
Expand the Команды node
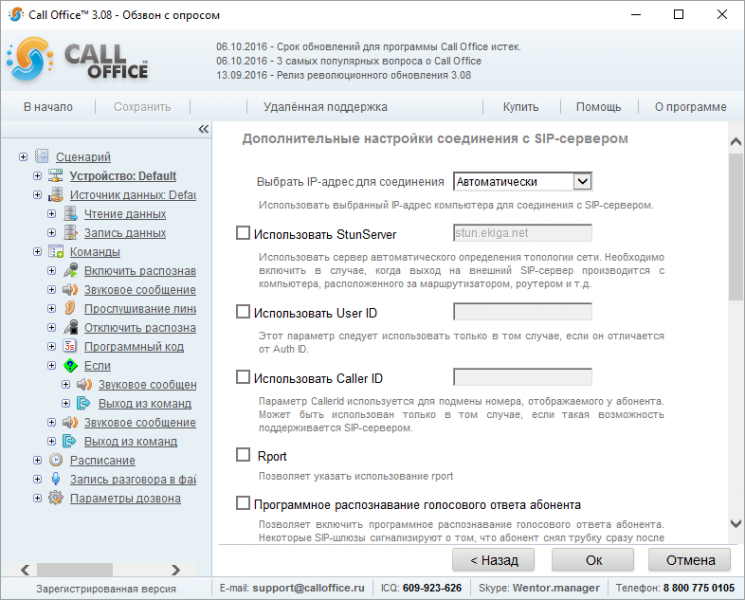pos(38,251)
